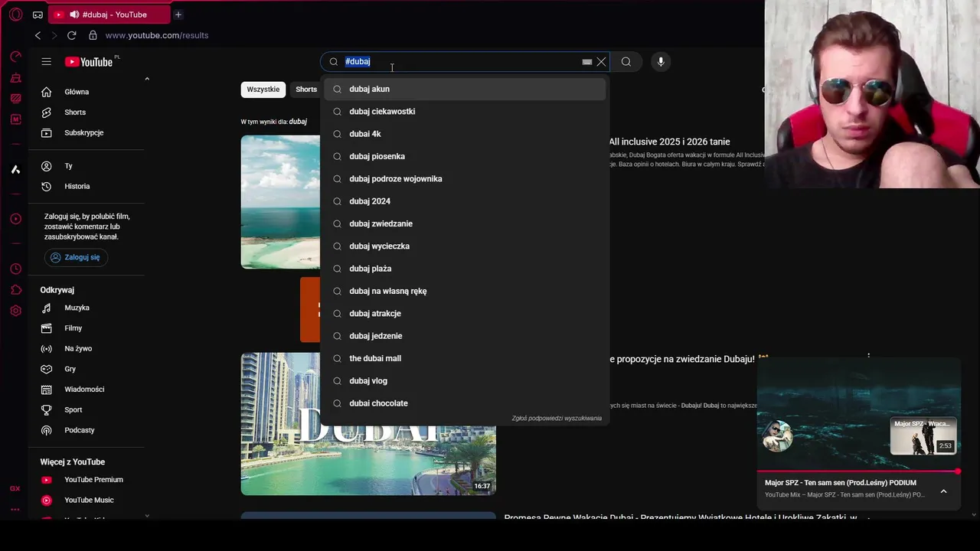This screenshot has height=551, width=980.
Task: Choose suggestion dubaj vlog
Action: [465, 380]
